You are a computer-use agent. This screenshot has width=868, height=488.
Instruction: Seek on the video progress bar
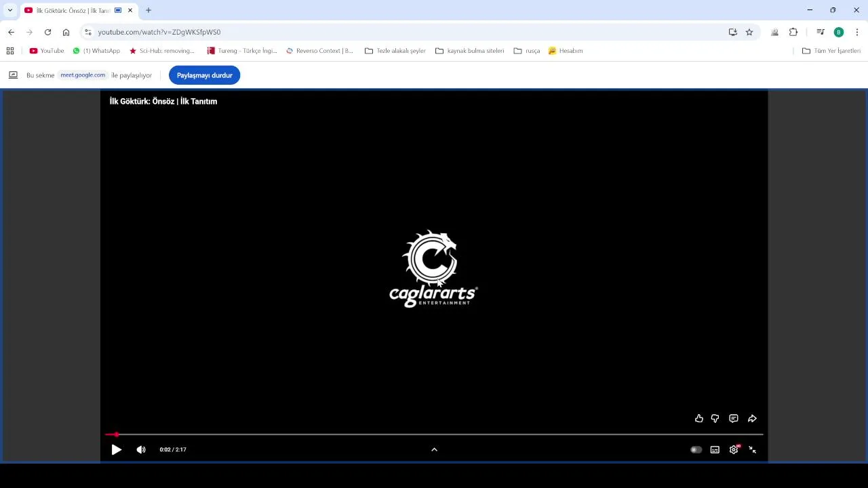[434, 434]
